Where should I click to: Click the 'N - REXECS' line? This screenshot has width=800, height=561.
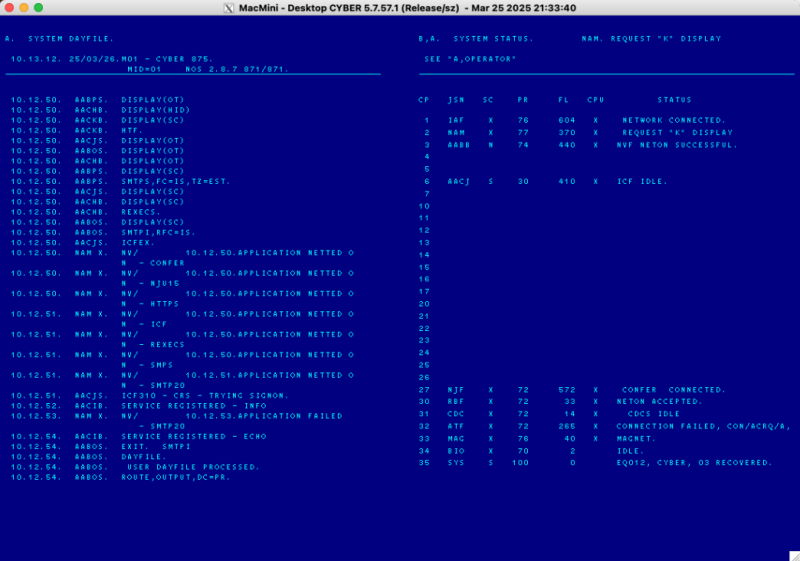153,345
